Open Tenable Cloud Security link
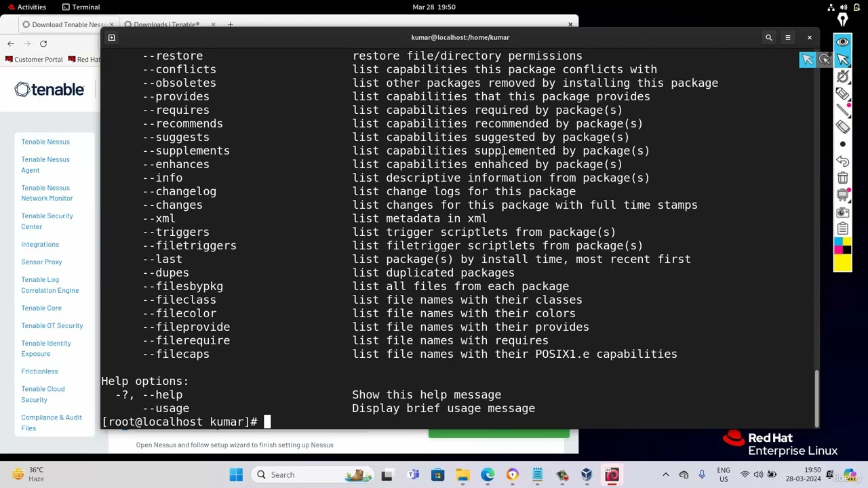868x488 pixels. [x=43, y=394]
